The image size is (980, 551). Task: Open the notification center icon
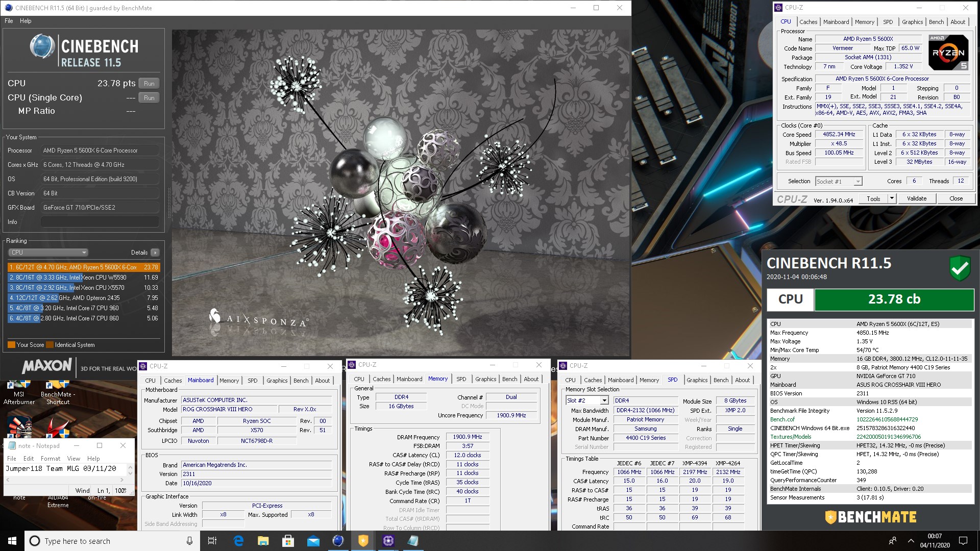point(963,541)
